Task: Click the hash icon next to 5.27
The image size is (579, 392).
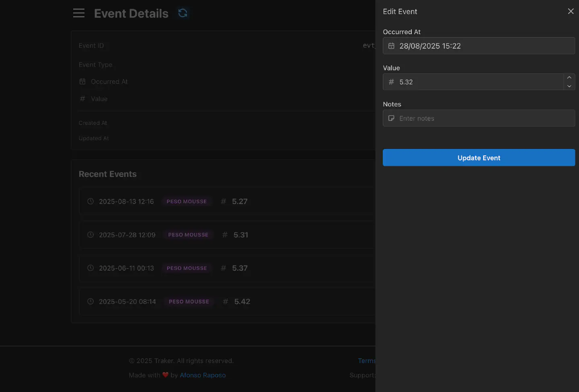Action: (224, 201)
